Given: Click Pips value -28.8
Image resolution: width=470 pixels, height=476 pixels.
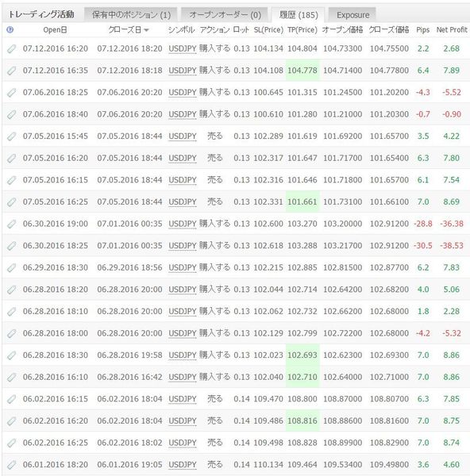Looking at the screenshot, I should pyautogui.click(x=423, y=224).
